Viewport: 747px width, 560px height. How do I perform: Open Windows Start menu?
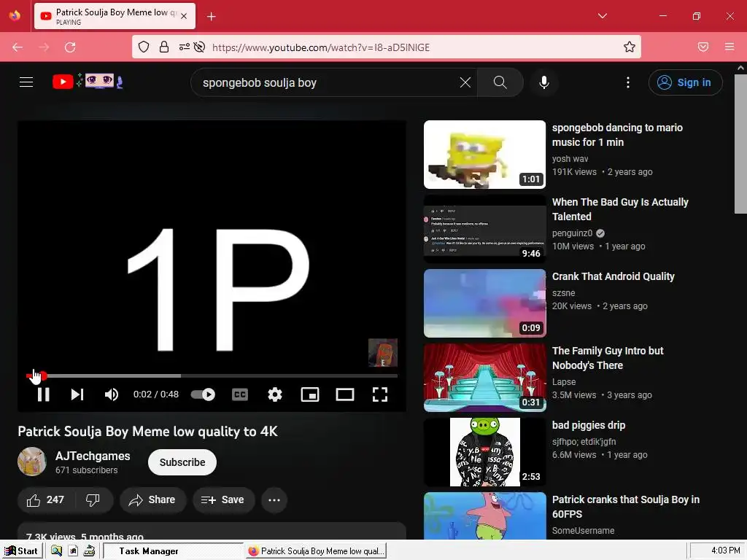point(22,551)
